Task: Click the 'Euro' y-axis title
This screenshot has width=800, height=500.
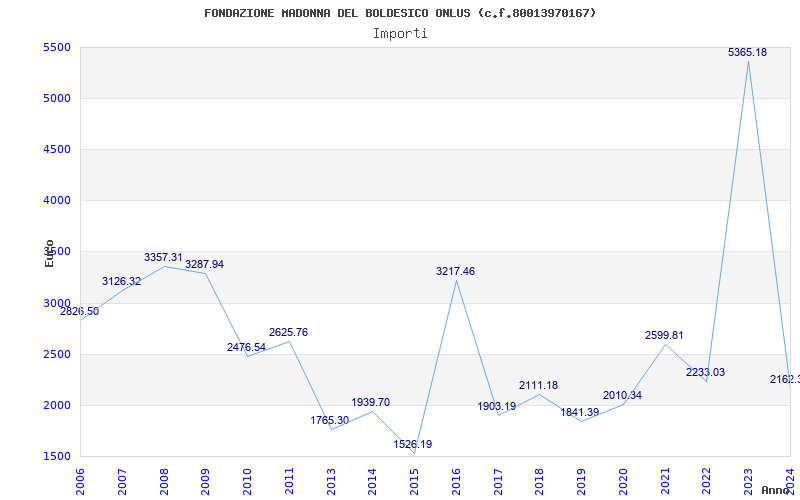Action: pyautogui.click(x=49, y=253)
